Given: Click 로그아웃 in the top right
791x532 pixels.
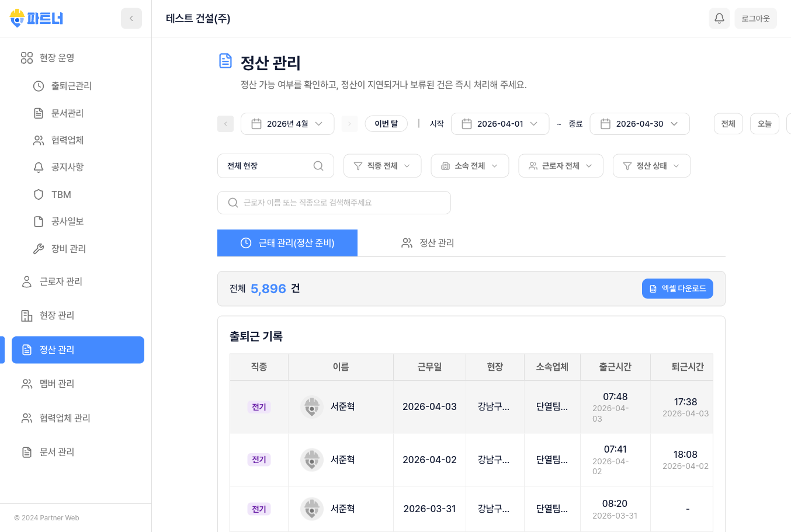Looking at the screenshot, I should [755, 18].
